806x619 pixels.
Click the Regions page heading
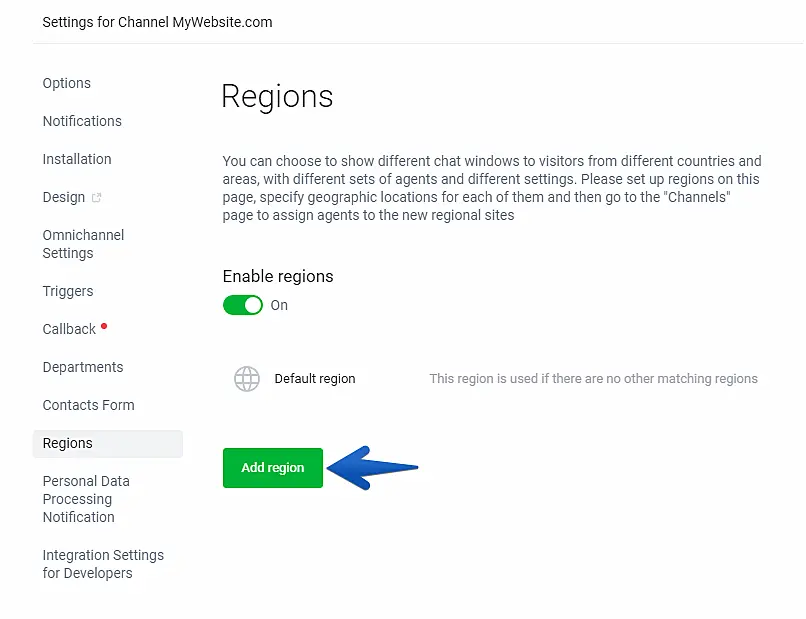point(277,97)
